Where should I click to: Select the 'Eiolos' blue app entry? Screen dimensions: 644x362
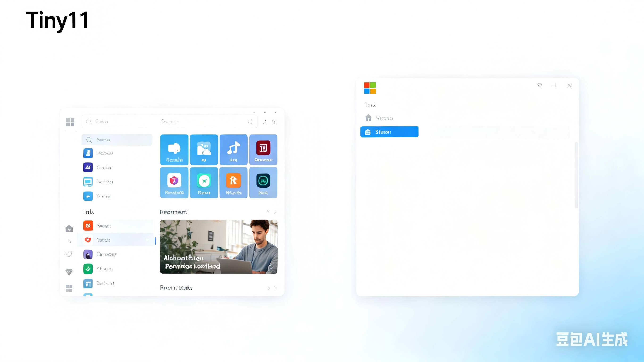tap(117, 196)
